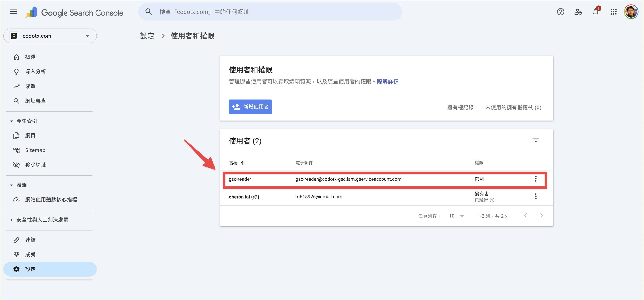Open the rows-per-page dropdown showing 10
The height and width of the screenshot is (300, 644).
coord(456,216)
